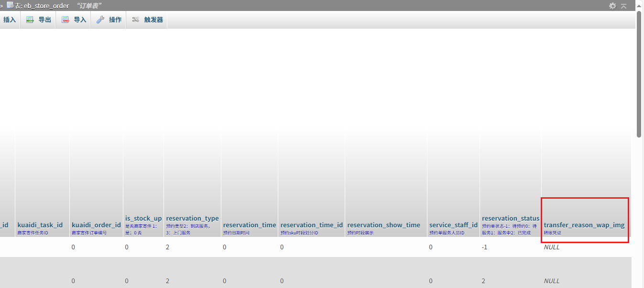The height and width of the screenshot is (288, 644).
Task: Open the 插入 (Insert) tab
Action: 10,20
